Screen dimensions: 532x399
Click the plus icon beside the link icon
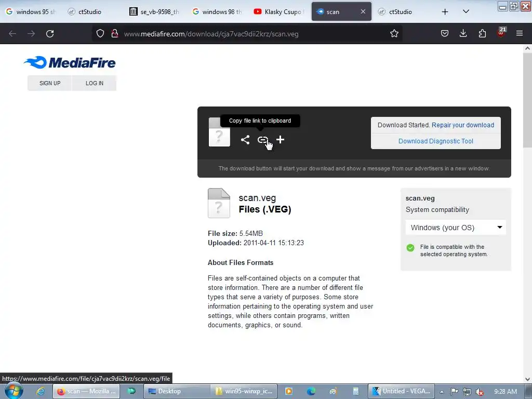(280, 139)
